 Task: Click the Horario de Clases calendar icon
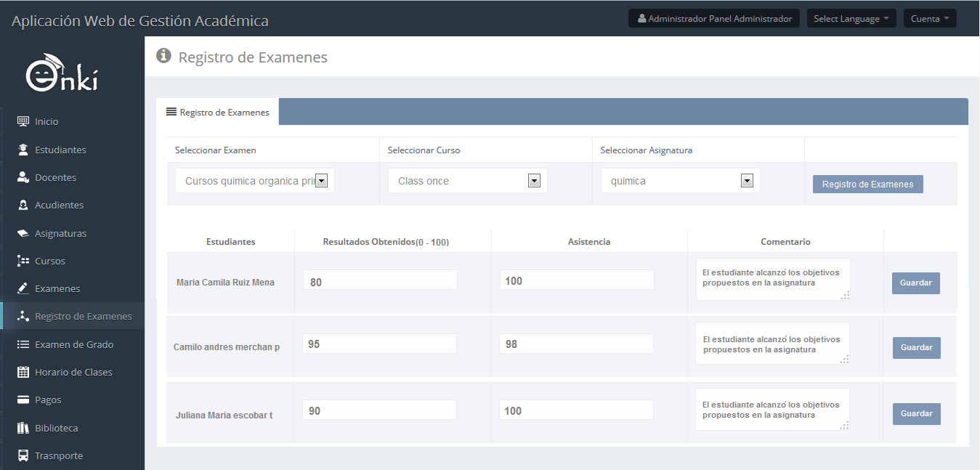coord(23,372)
